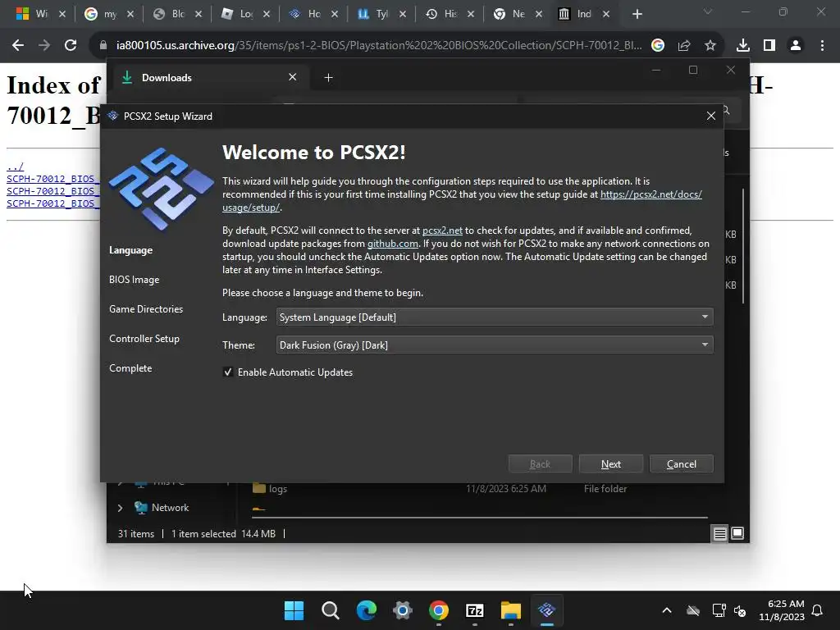Open the pcsx2.net/docs/usage/setup link
This screenshot has width=840, height=630.
(x=651, y=194)
